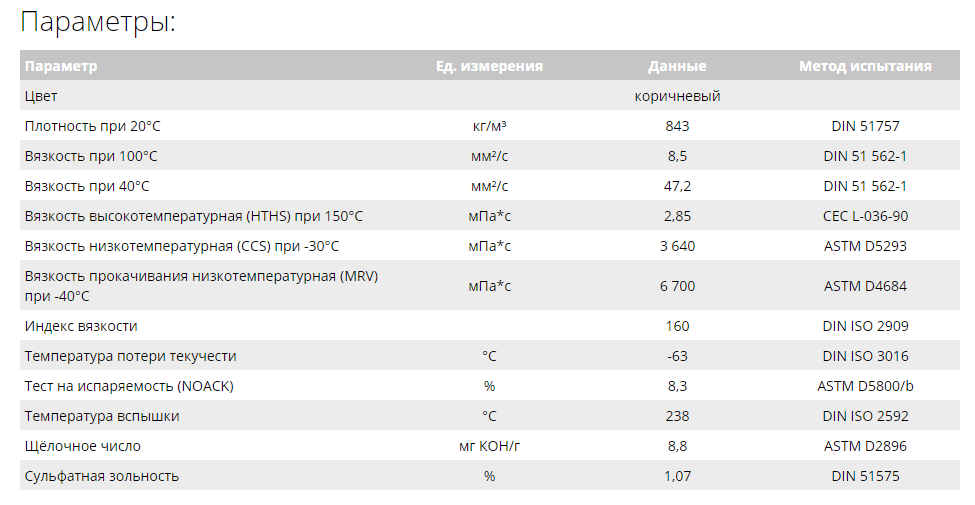This screenshot has width=975, height=505.
Task: Click the 'Вязкость низкотемпературная (CCS)' row label
Action: coord(182,246)
